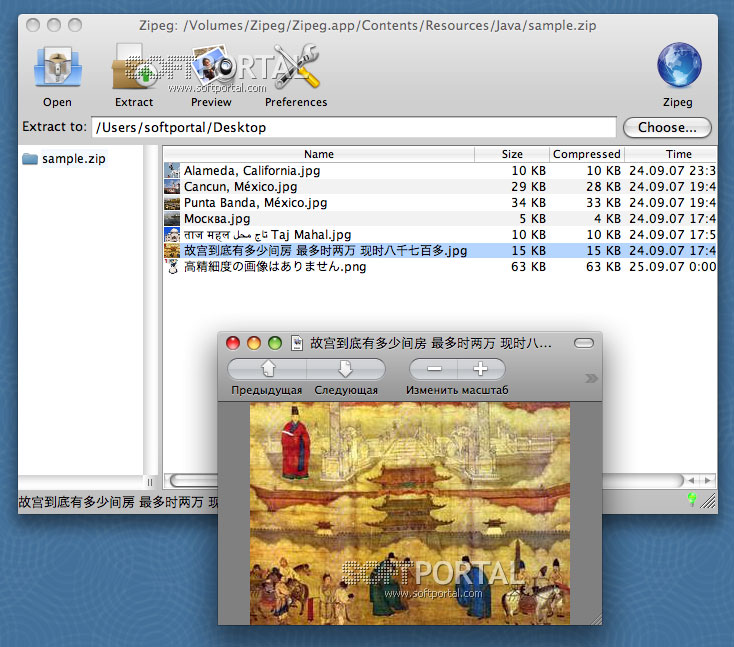Screen dimensions: 734x647
Task: Click the file name Cancun, México.jpg
Action: pyautogui.click(x=240, y=186)
